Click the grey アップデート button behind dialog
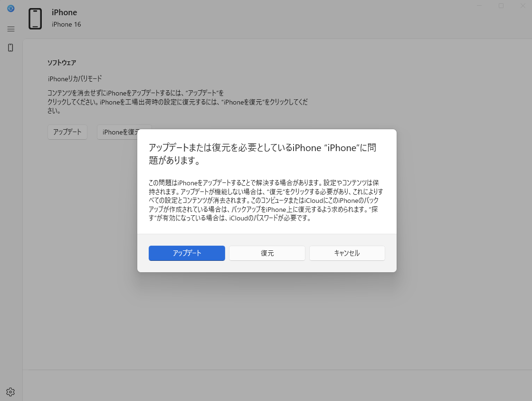This screenshot has width=532, height=401. 67,132
